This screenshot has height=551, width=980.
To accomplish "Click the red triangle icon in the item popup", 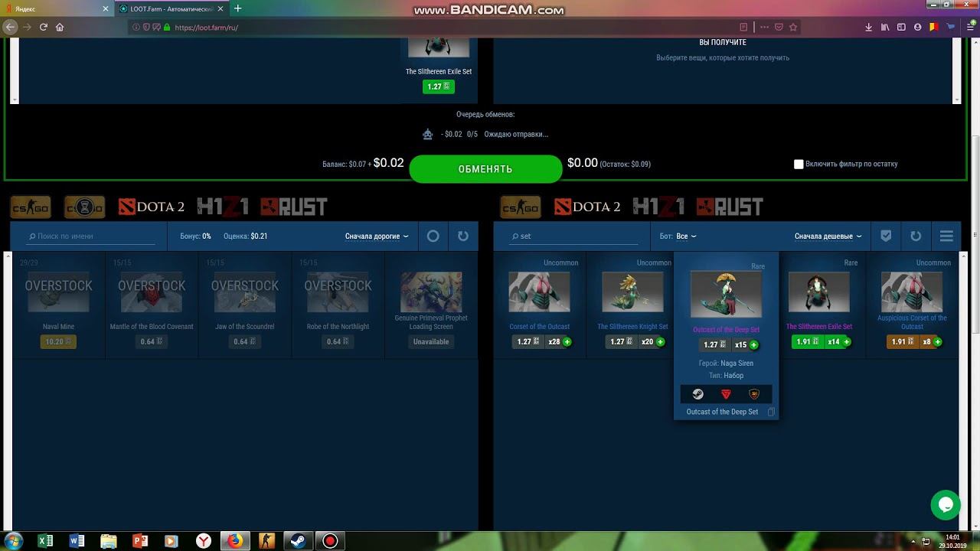I will click(726, 394).
